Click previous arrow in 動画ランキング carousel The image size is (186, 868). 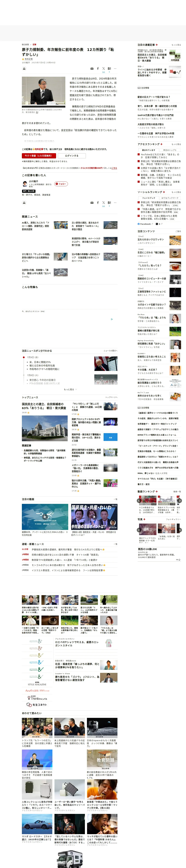click(x=139, y=501)
